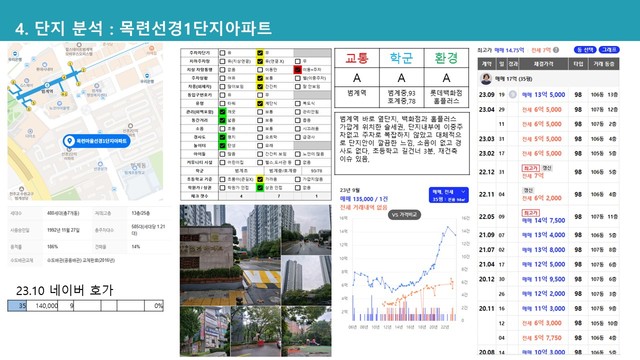This screenshot has width=640, height=360.
Task: Click the 계약 column header
Action: (x=487, y=64)
